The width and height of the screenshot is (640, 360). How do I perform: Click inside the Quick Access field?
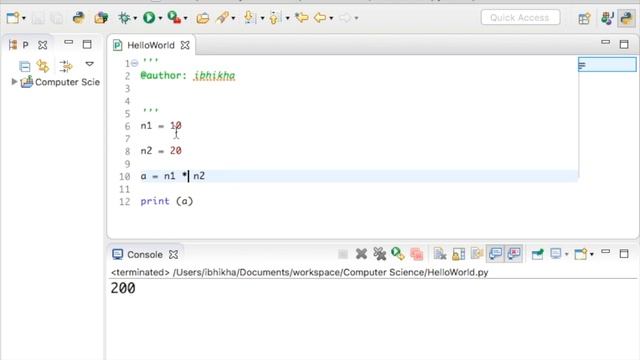520,18
